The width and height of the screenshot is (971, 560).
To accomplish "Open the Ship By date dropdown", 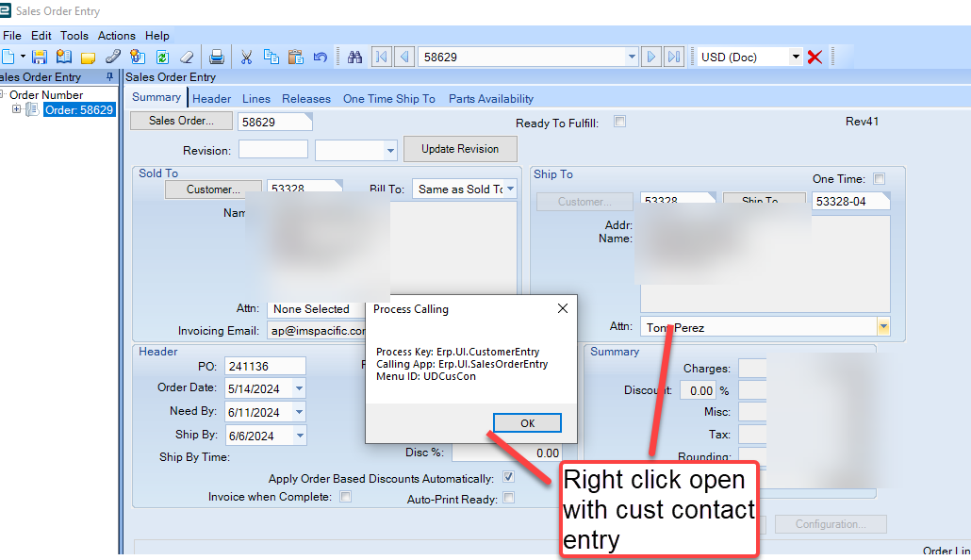I will [x=300, y=436].
